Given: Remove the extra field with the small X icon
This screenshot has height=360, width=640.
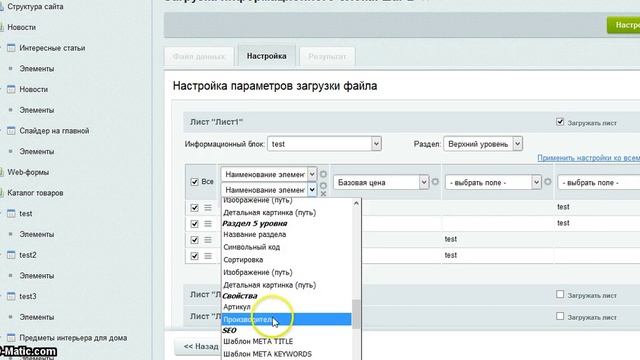Looking at the screenshot, I should pyautogui.click(x=323, y=194).
